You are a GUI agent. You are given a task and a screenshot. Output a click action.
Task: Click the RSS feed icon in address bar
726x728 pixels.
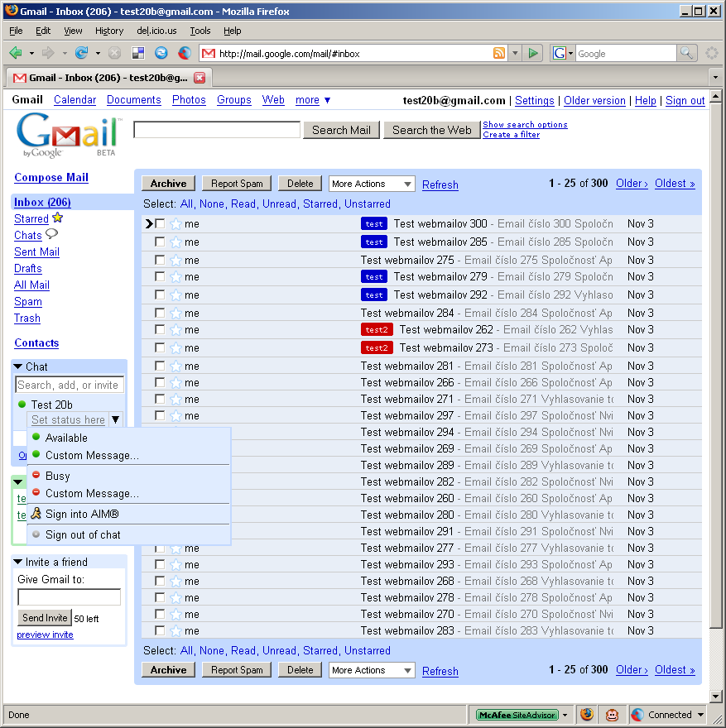[499, 54]
